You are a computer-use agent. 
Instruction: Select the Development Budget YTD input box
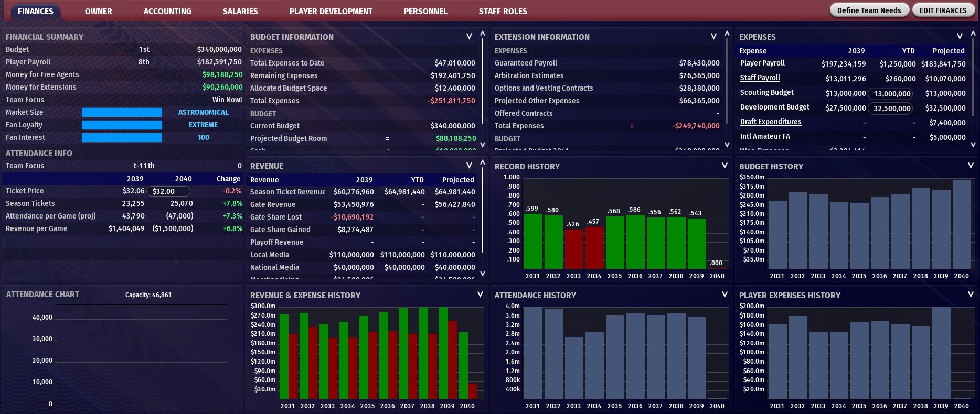coord(891,108)
